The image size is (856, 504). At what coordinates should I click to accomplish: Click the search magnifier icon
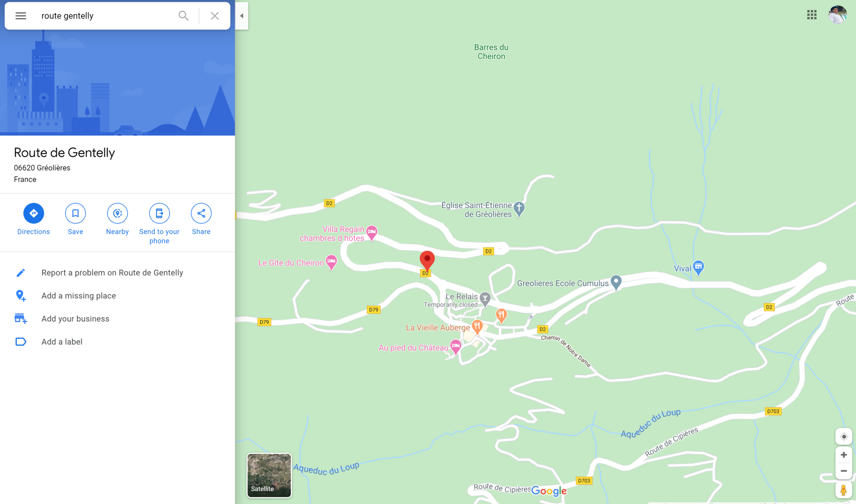(183, 16)
